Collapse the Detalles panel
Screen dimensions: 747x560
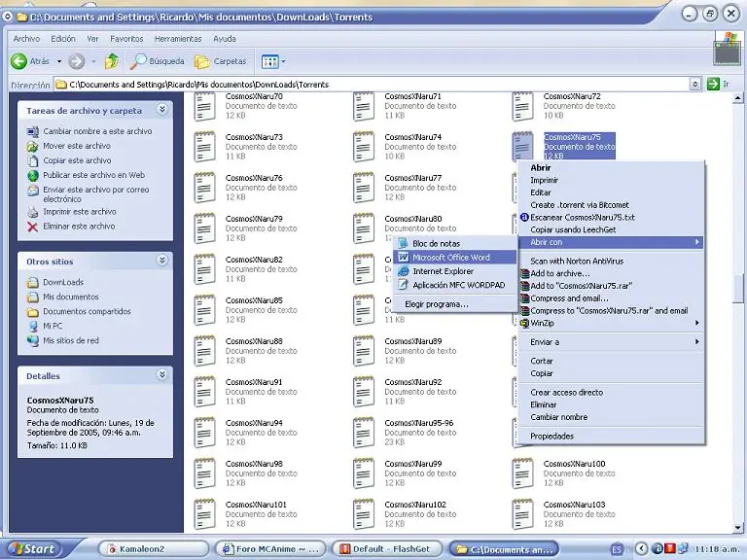tap(162, 374)
